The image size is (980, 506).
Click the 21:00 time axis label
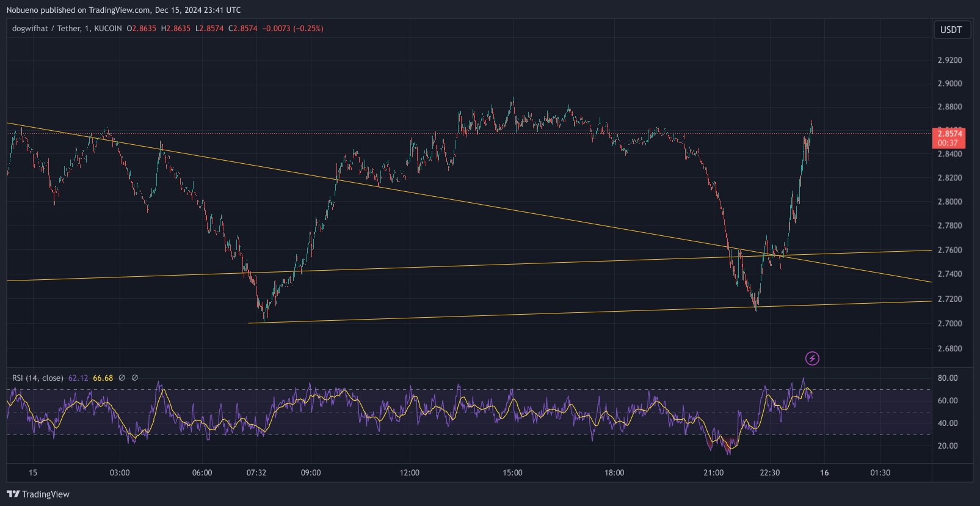(714, 472)
